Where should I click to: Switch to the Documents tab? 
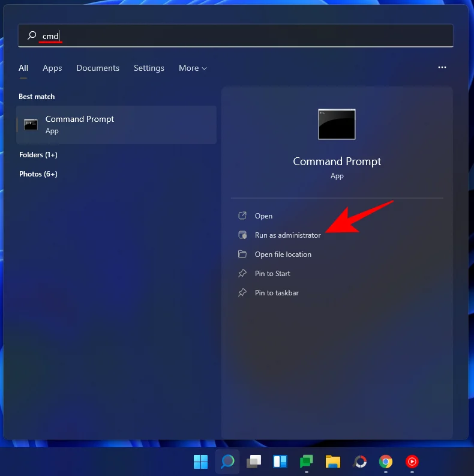tap(98, 68)
